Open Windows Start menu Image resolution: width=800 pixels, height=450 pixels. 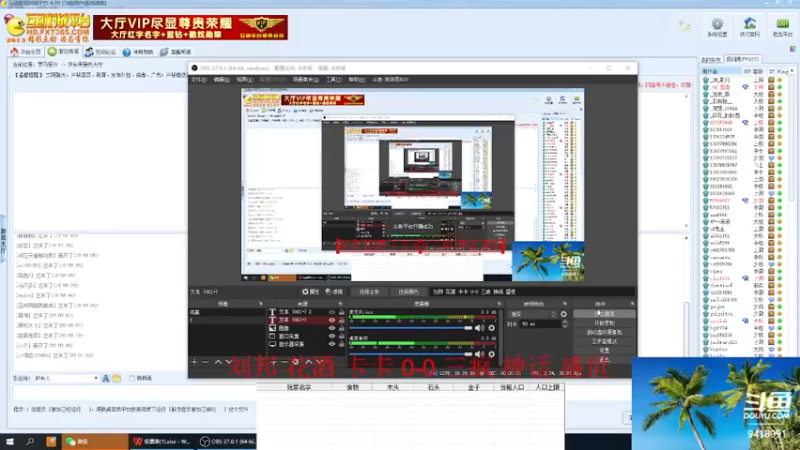[10, 441]
